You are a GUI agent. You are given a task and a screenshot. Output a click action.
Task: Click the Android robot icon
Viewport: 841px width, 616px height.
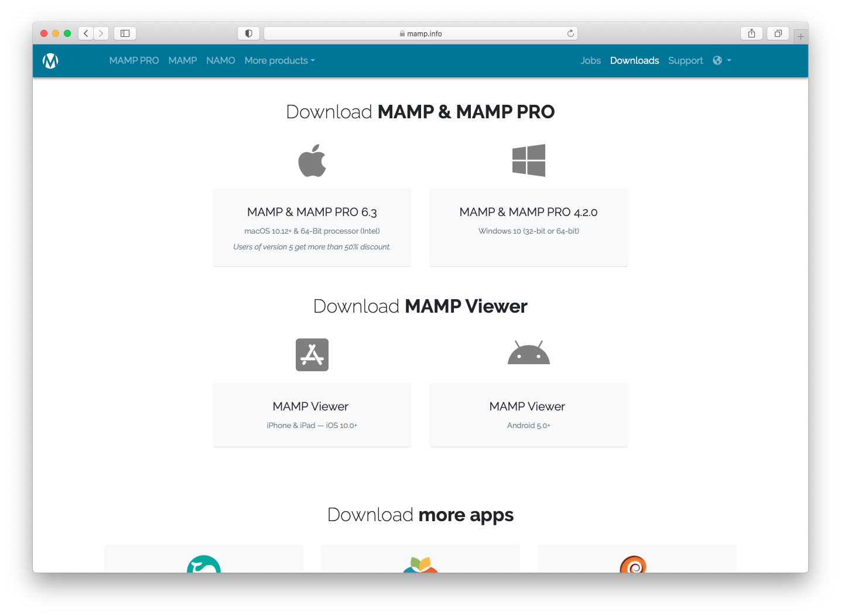click(528, 353)
